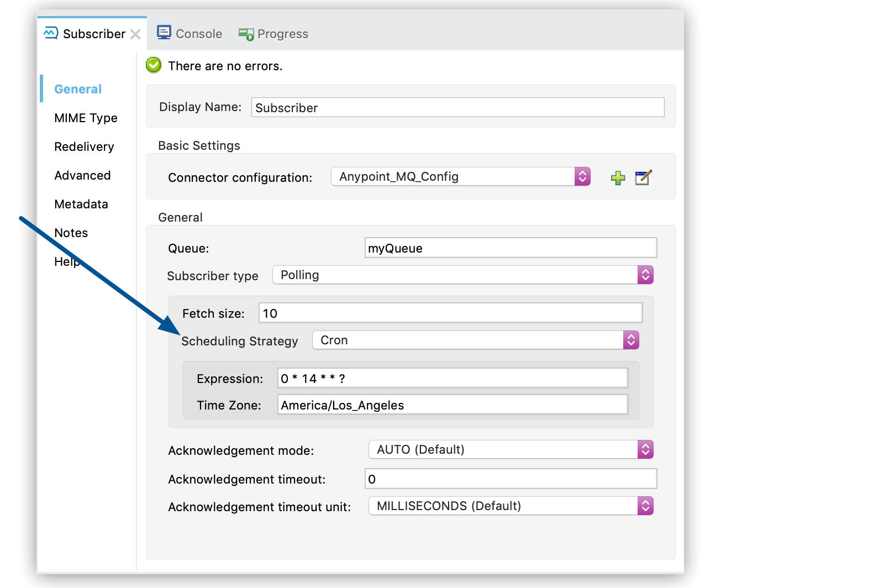The width and height of the screenshot is (884, 588).
Task: Click the chevron on the Subscriber type selector
Action: click(645, 275)
